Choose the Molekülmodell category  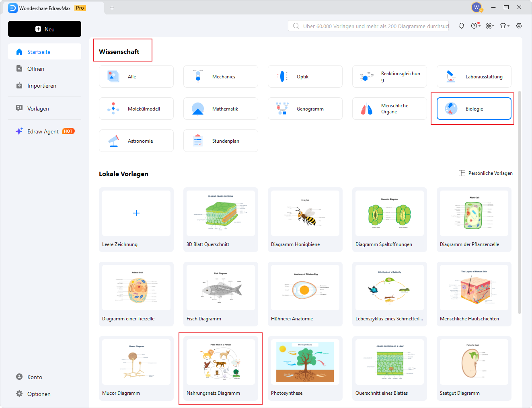(136, 109)
